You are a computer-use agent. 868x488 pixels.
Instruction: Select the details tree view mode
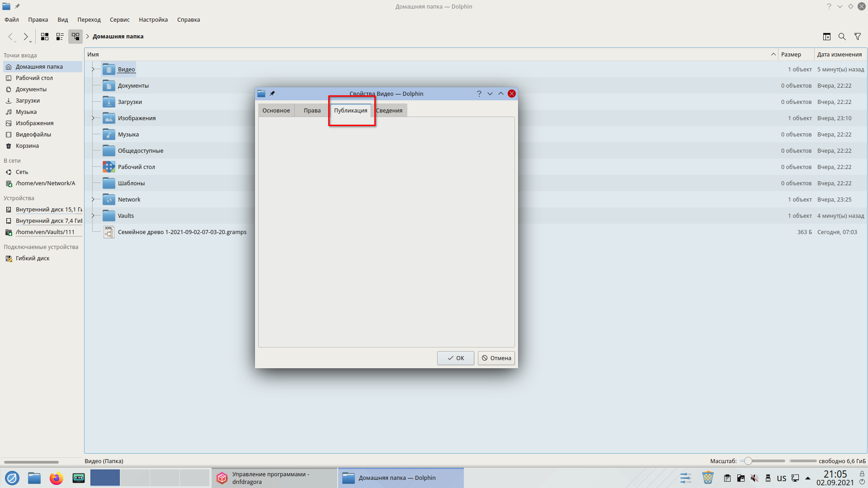pos(75,37)
